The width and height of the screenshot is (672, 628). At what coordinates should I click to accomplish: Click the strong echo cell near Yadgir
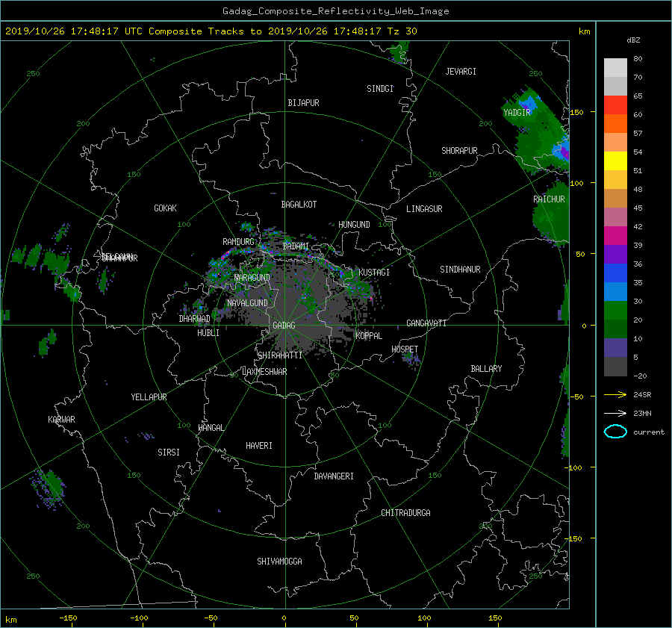[528, 104]
